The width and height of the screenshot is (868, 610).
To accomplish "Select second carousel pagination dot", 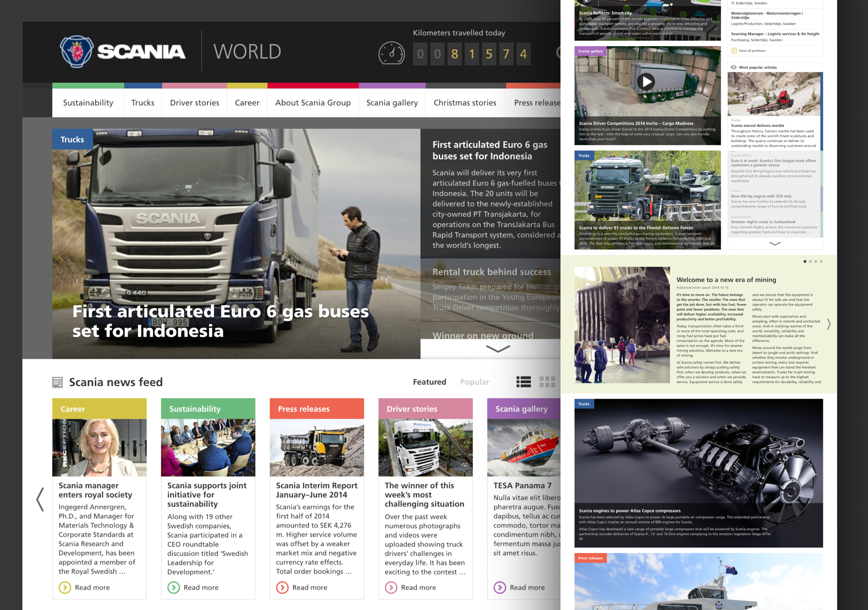I will point(810,261).
